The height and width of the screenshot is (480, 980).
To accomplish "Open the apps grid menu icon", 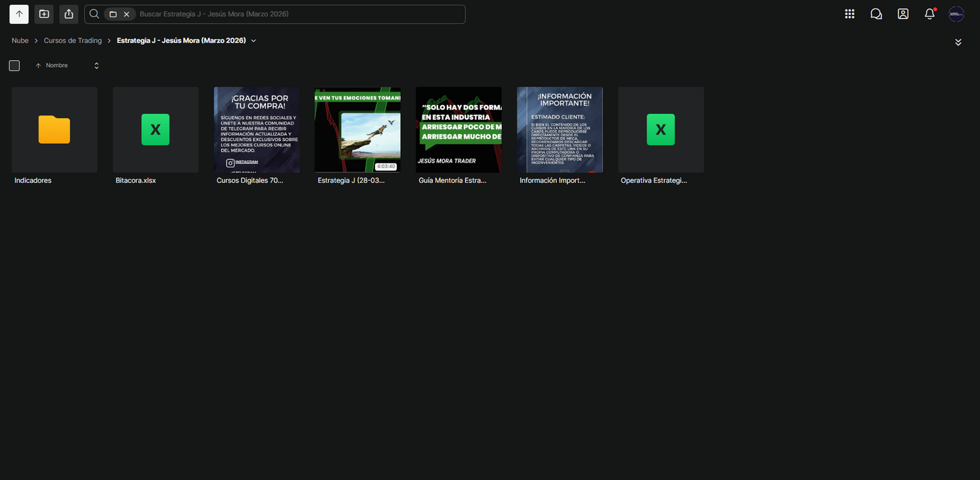I will [849, 14].
